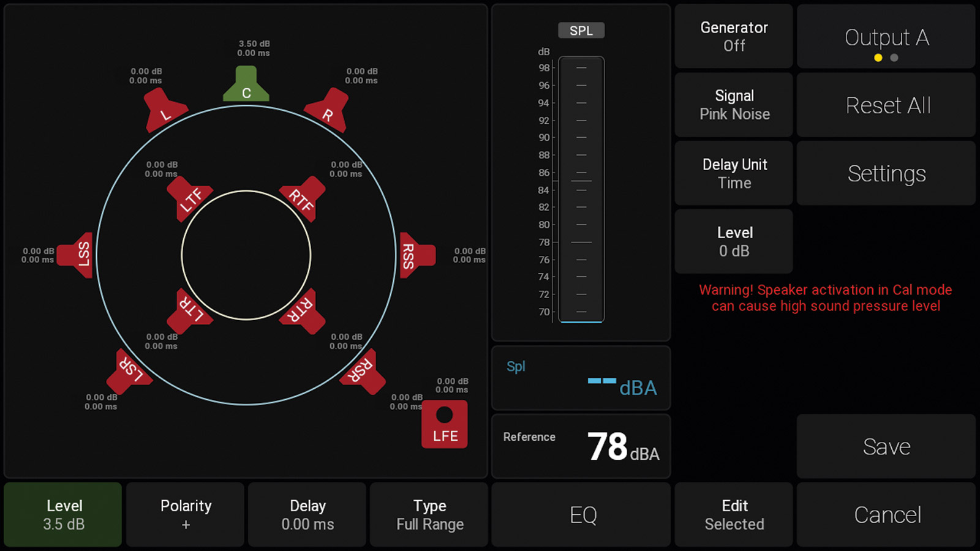980x551 pixels.
Task: Toggle Polarity of selected speaker
Action: click(x=186, y=515)
